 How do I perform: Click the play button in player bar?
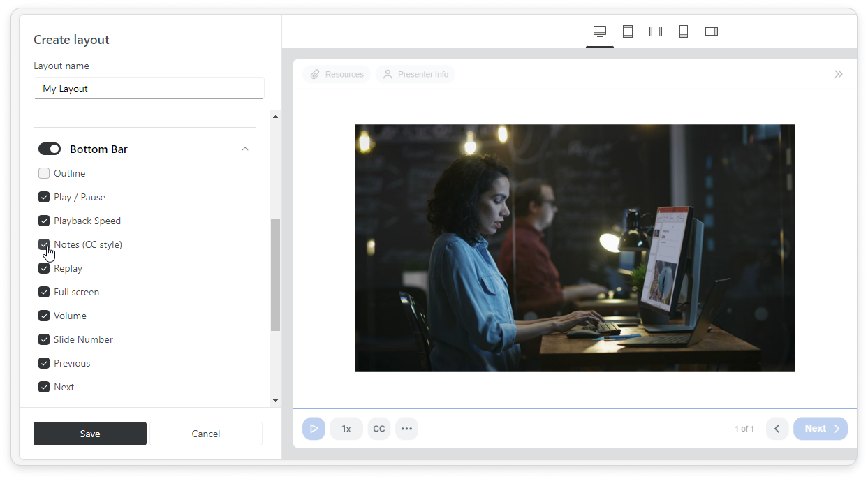click(x=314, y=429)
